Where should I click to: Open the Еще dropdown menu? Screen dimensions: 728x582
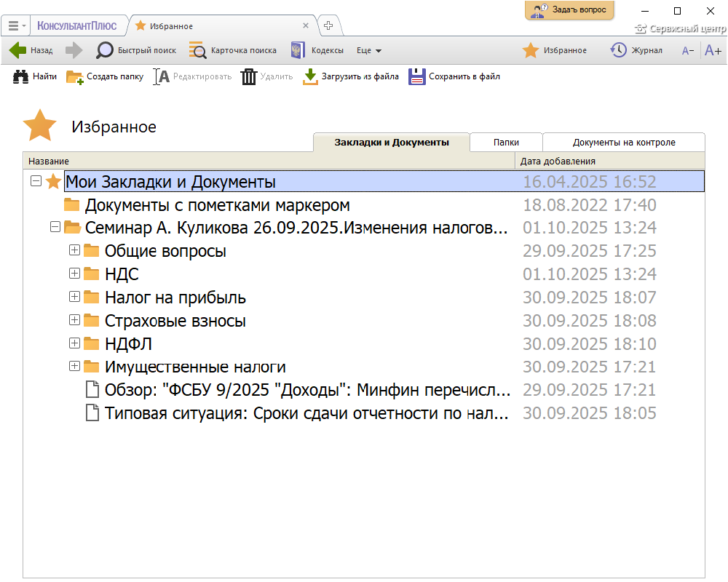pos(369,50)
